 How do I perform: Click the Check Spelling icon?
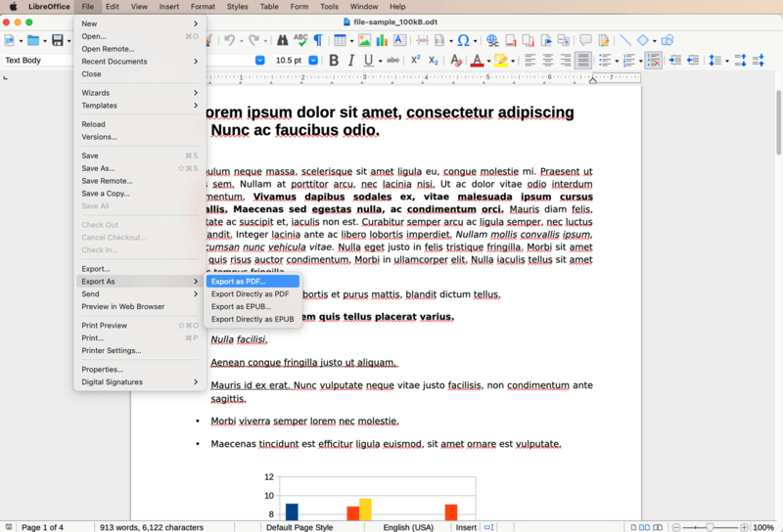tap(300, 40)
